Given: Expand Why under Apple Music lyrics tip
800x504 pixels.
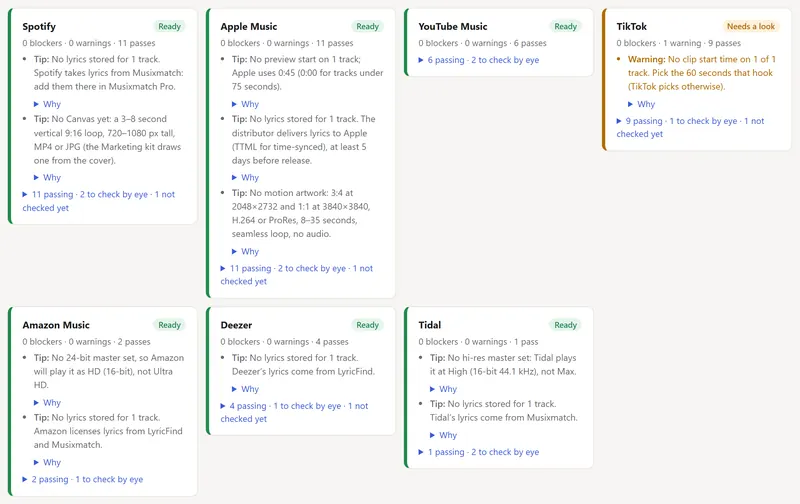Looking at the screenshot, I should click(245, 178).
